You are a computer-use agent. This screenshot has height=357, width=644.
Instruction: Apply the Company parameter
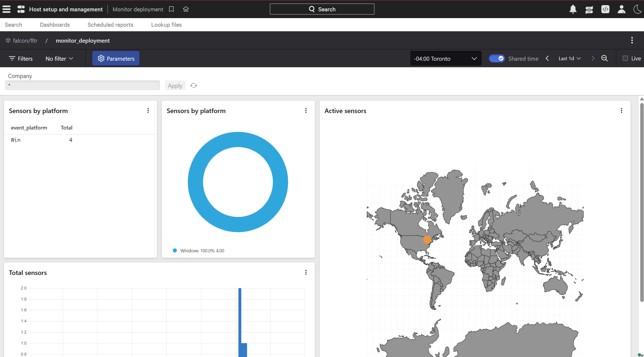(x=175, y=86)
